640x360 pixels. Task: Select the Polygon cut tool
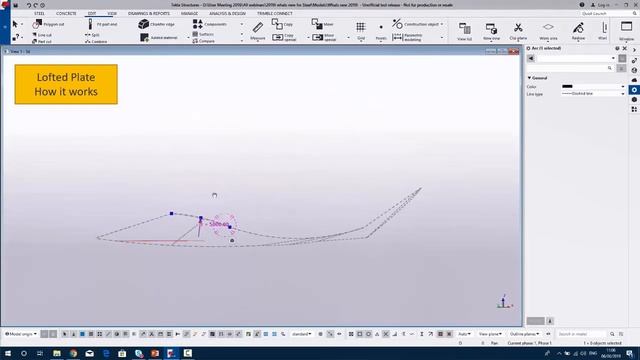pyautogui.click(x=49, y=24)
